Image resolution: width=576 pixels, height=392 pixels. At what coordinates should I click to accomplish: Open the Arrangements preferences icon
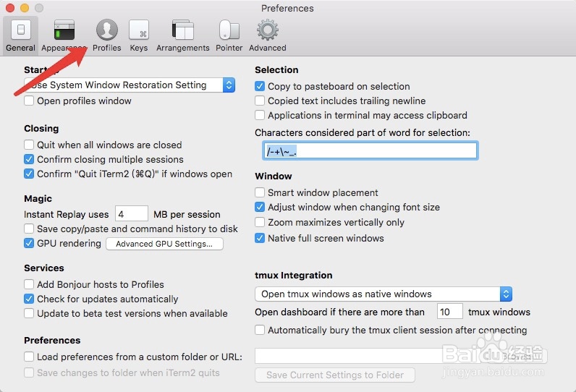pyautogui.click(x=182, y=30)
